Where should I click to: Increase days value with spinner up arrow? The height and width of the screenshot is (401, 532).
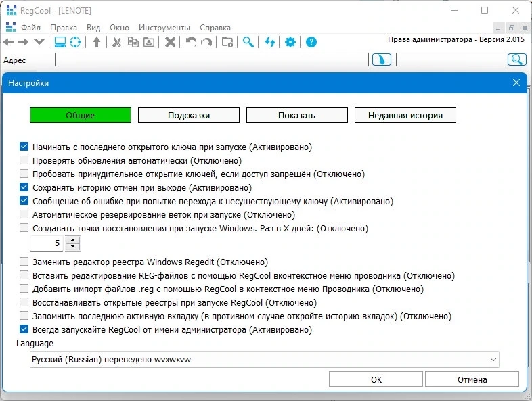pos(72,239)
